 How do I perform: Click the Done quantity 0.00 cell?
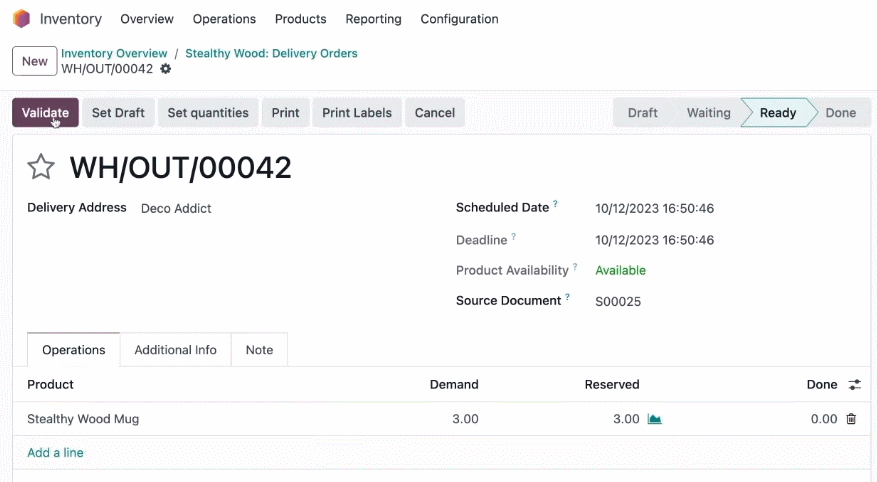click(x=824, y=419)
